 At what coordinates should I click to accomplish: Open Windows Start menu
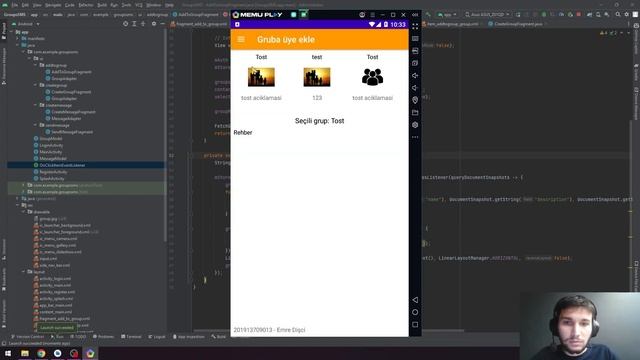tap(8, 353)
